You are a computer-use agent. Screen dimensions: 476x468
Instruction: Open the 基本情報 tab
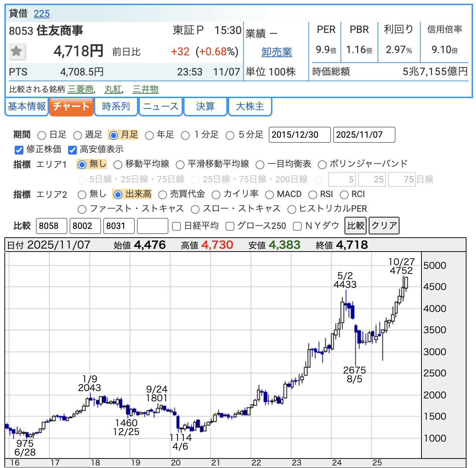pyautogui.click(x=27, y=107)
